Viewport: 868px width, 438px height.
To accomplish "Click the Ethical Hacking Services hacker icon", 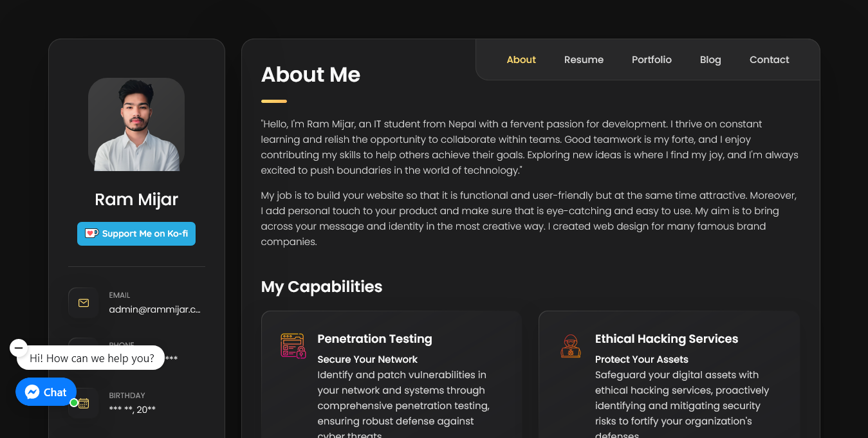I will tap(571, 346).
